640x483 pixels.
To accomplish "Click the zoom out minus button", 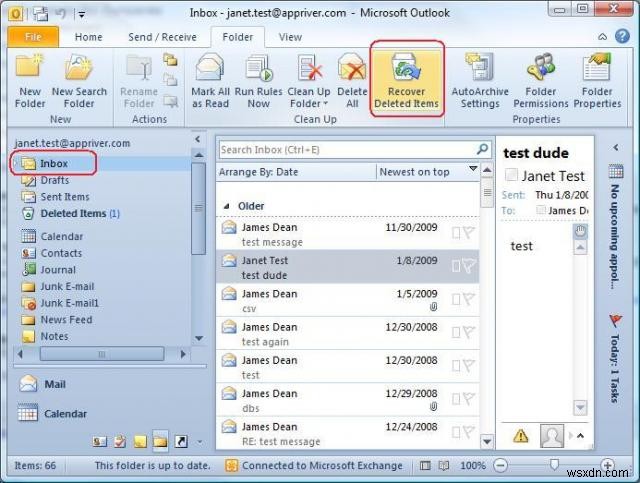I will [x=500, y=465].
